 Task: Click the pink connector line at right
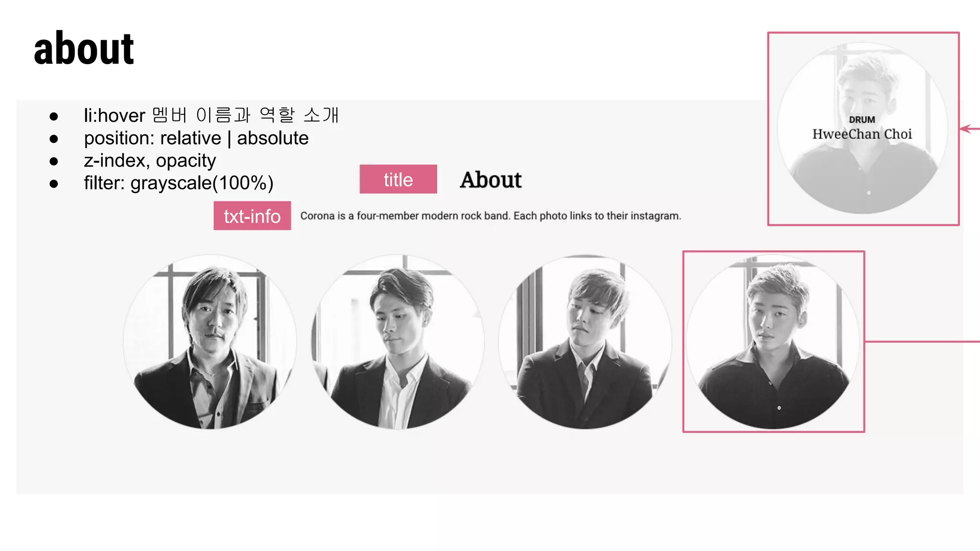click(922, 342)
